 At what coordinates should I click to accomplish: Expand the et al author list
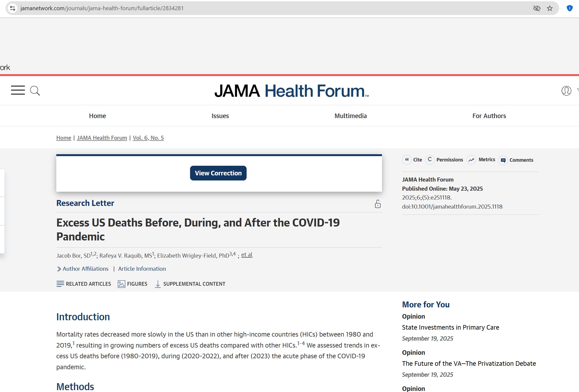coord(247,255)
